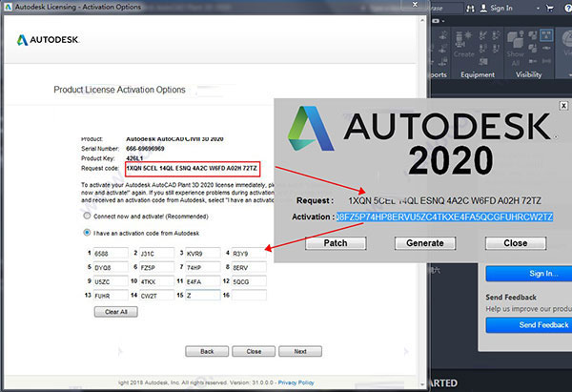The width and height of the screenshot is (572, 392).
Task: Click the highlighted Activation field in keygen
Action: pos(444,217)
